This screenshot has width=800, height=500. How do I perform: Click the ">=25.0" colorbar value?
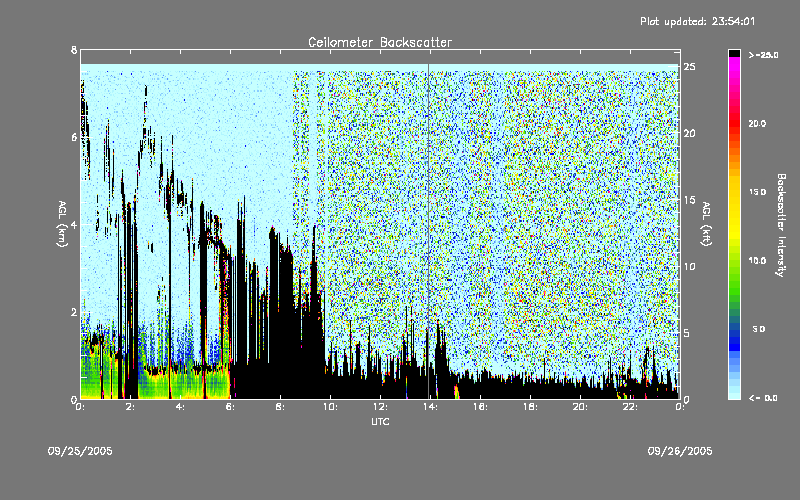tap(763, 55)
